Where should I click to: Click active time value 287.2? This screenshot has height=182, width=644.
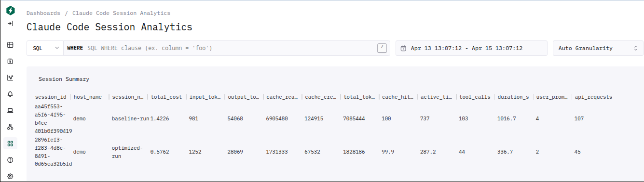pos(428,152)
